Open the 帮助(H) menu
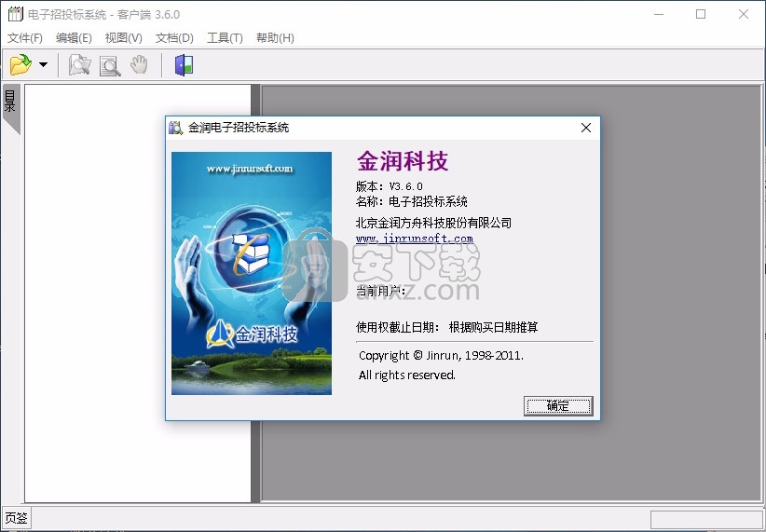766x532 pixels. (275, 38)
